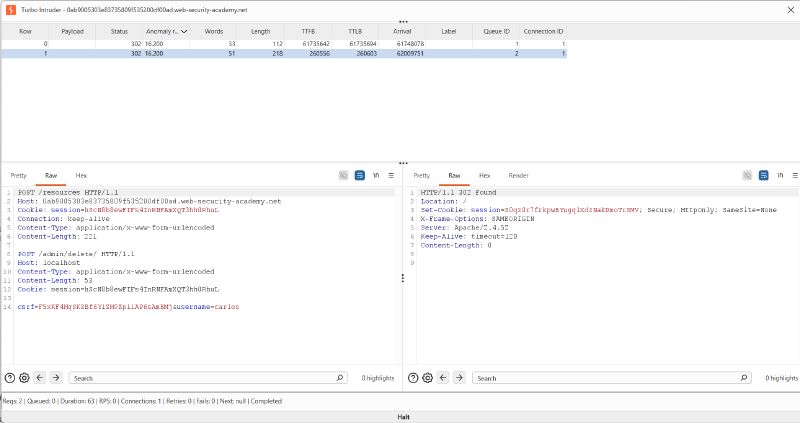Select result row 0 in the table
This screenshot has width=800, height=423.
pos(284,44)
